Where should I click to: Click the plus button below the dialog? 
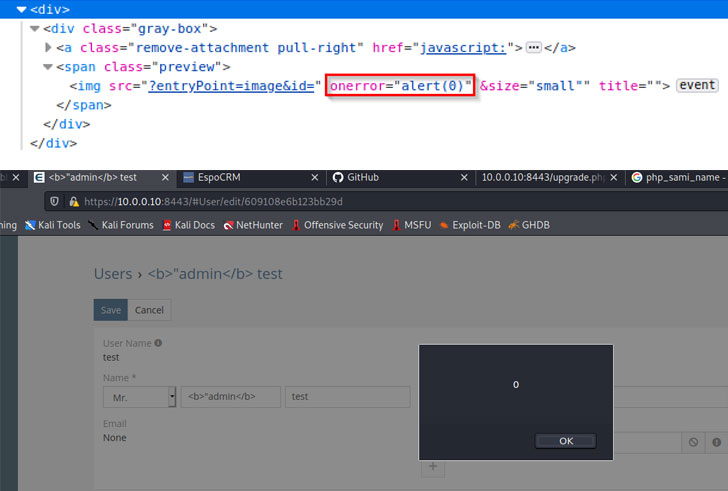point(433,466)
